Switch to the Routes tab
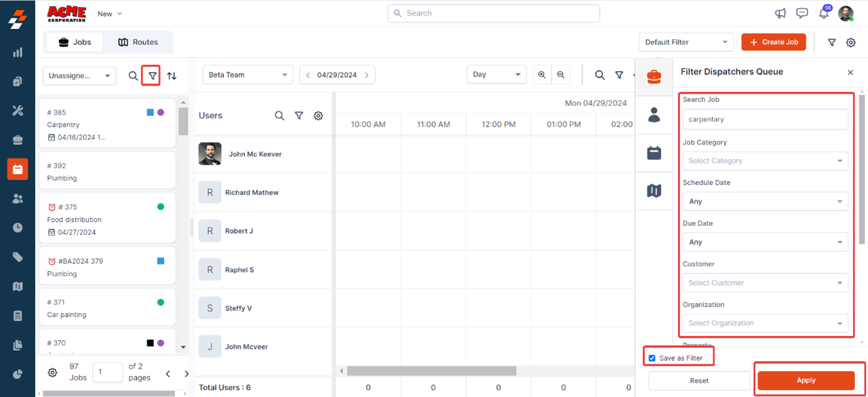The image size is (868, 397). point(138,42)
